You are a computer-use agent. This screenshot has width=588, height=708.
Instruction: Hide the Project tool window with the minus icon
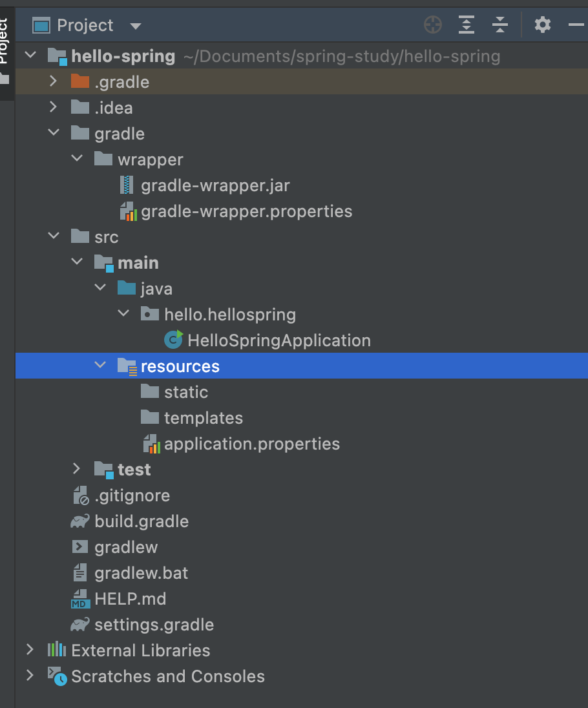pos(576,25)
